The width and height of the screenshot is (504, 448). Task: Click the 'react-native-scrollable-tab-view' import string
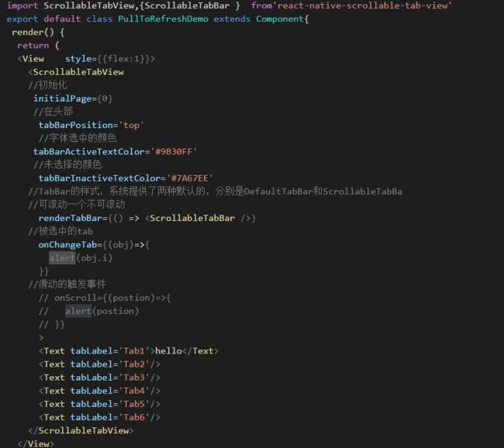point(364,5)
